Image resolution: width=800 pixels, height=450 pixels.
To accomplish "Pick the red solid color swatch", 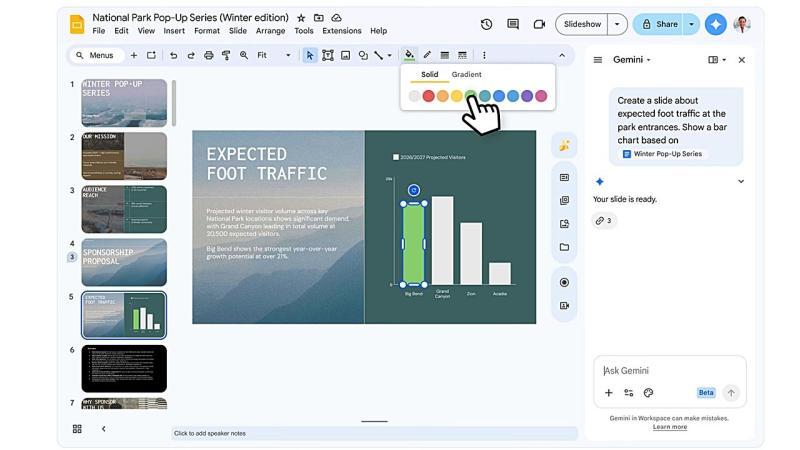I will tap(428, 96).
